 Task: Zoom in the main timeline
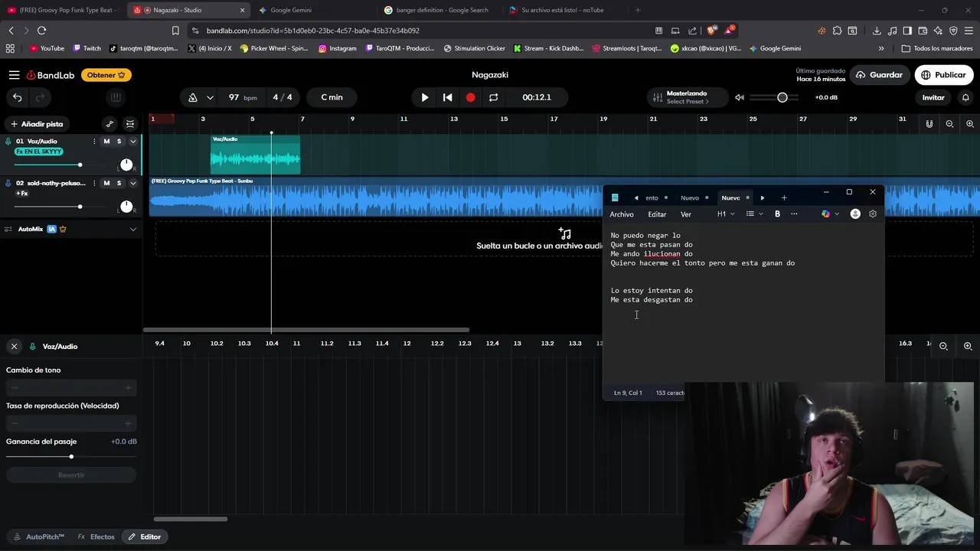(x=970, y=124)
